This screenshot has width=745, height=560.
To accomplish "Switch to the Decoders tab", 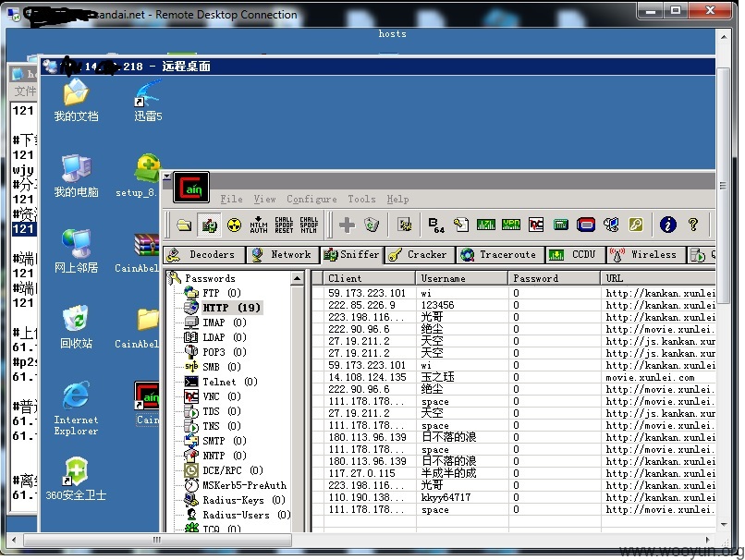I will 204,255.
